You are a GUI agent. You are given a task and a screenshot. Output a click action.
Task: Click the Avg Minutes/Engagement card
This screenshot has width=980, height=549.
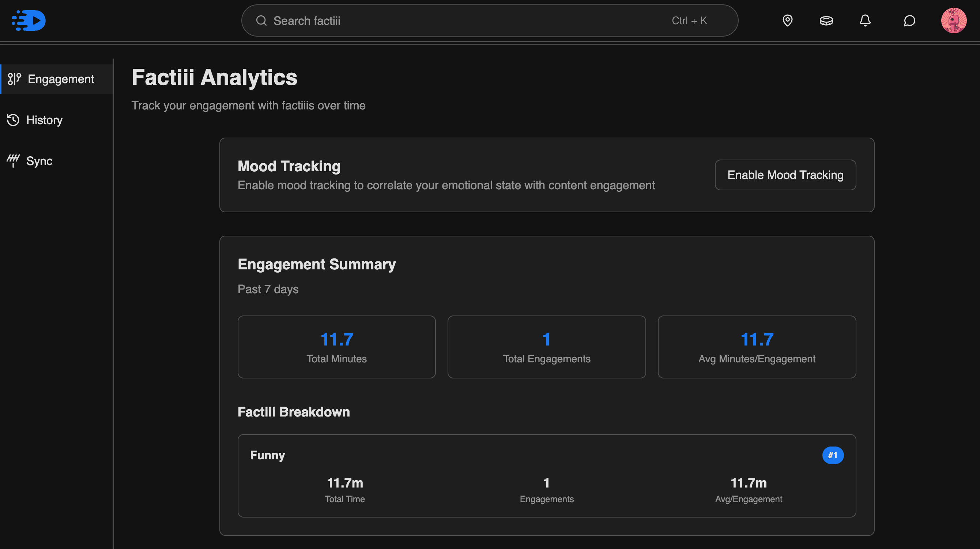click(x=757, y=347)
